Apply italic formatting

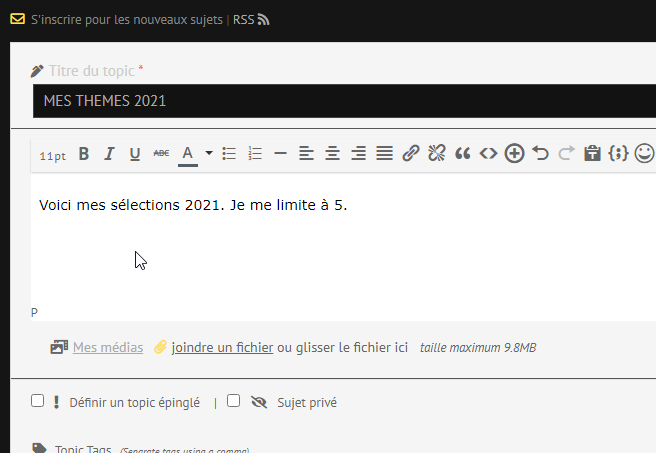point(109,154)
